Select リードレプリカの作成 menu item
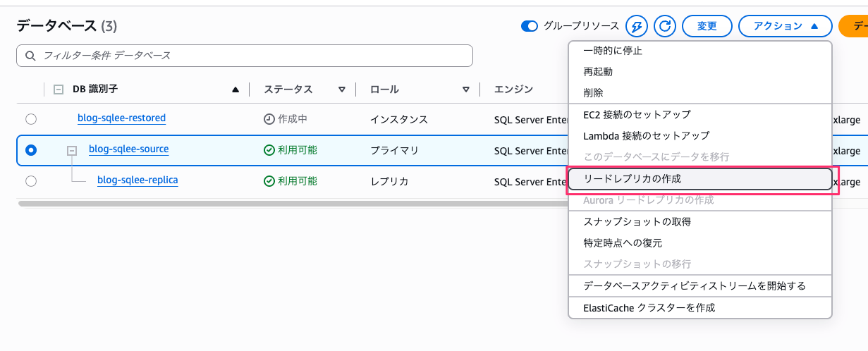The width and height of the screenshot is (868, 351). click(x=700, y=179)
